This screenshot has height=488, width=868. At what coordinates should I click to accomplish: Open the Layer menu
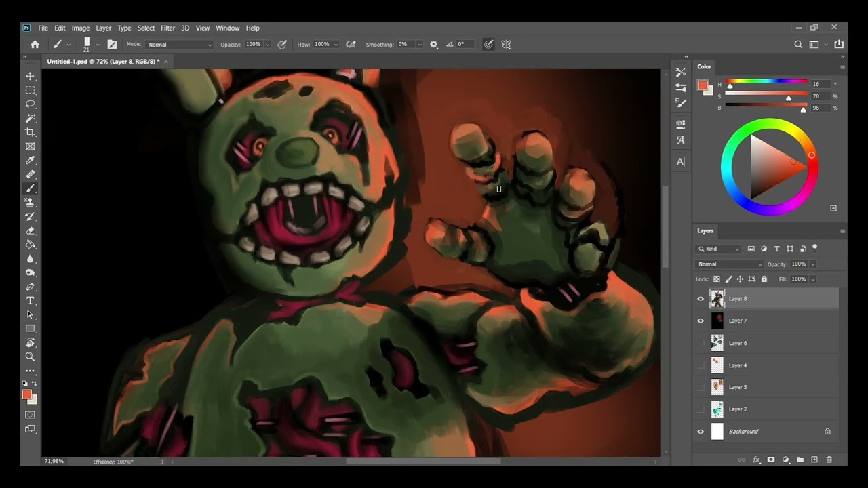[x=103, y=28]
